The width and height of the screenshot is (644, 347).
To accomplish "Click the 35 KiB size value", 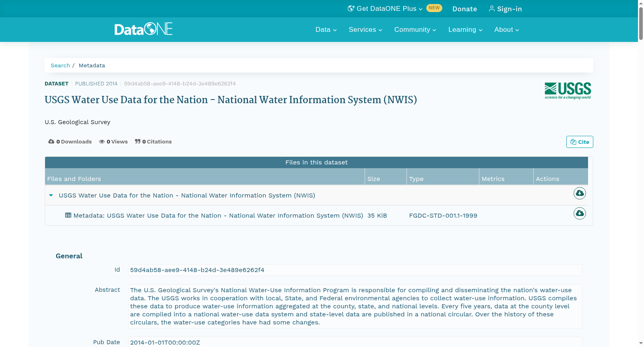I will [377, 216].
